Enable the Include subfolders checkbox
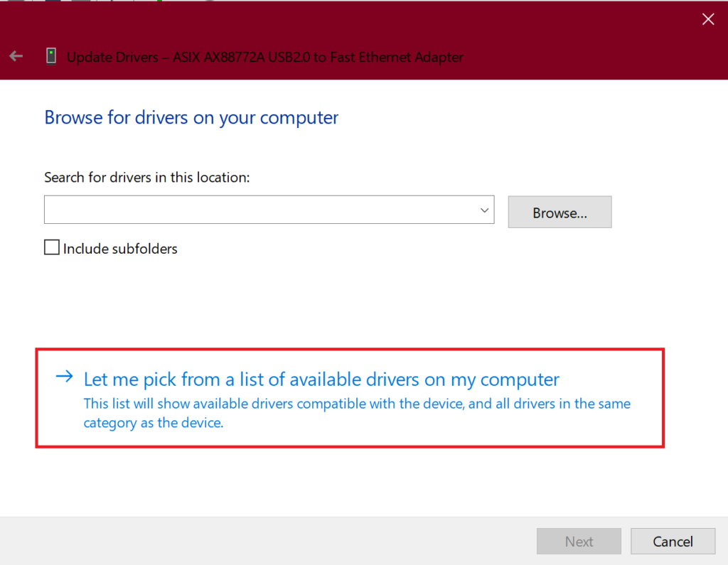 pyautogui.click(x=51, y=247)
